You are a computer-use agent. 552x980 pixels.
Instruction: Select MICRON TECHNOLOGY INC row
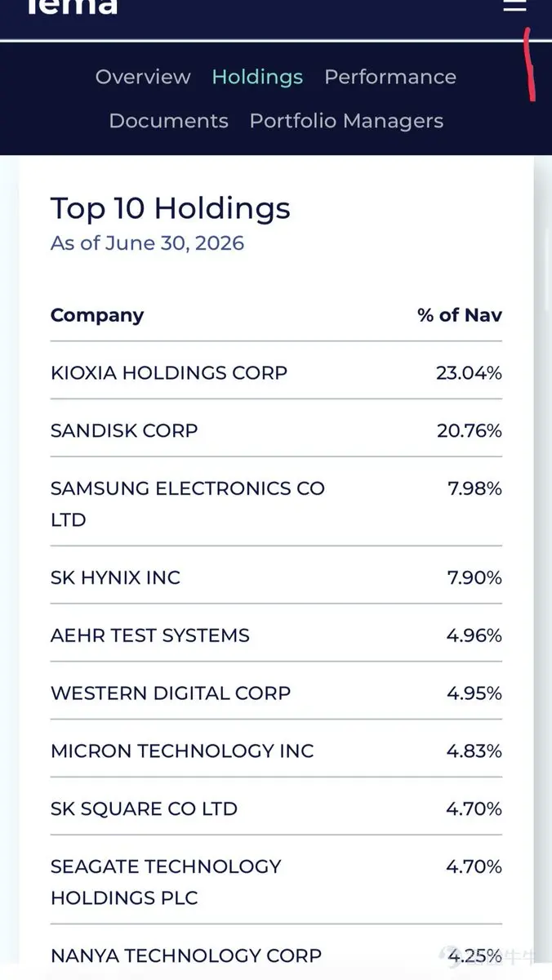[276, 749]
